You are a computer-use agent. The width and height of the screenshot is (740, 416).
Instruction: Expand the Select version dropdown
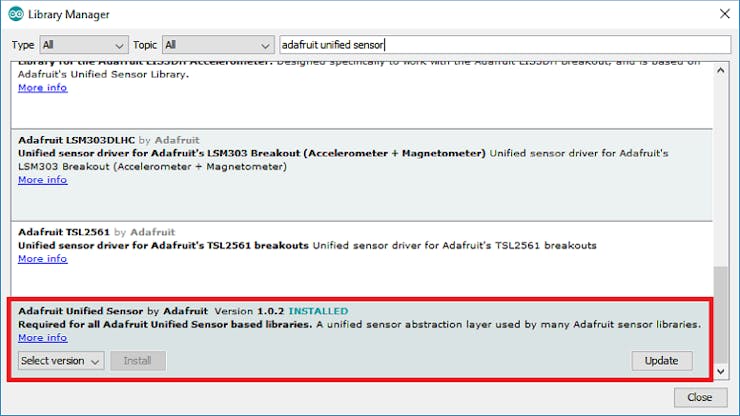[x=61, y=361]
